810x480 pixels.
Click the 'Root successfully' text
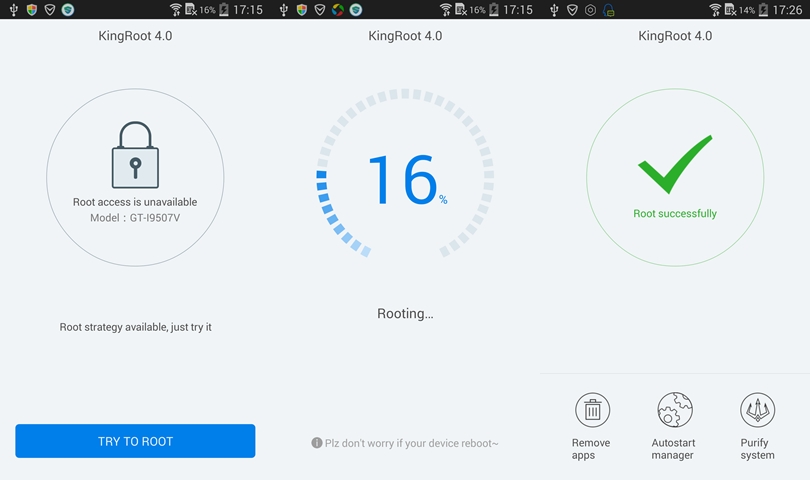pos(675,213)
